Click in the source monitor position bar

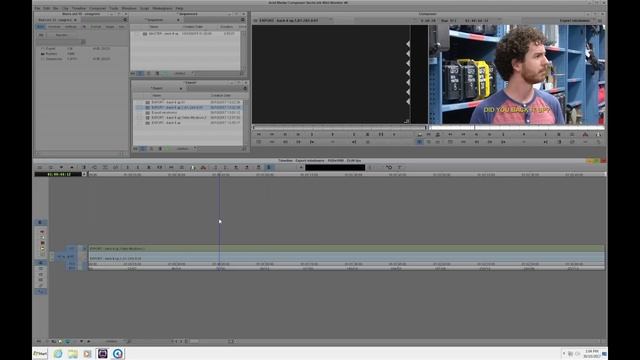point(340,127)
